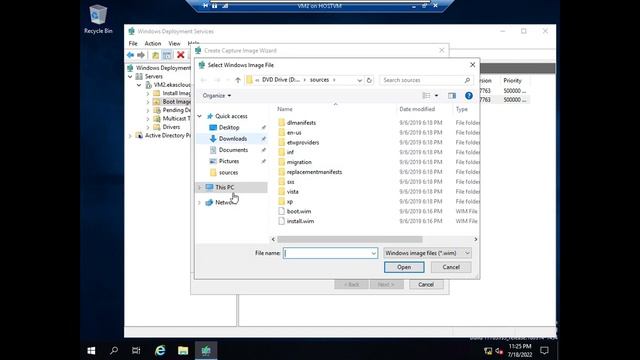Open the Action menu in WDS
640x360 pixels.
[153, 43]
